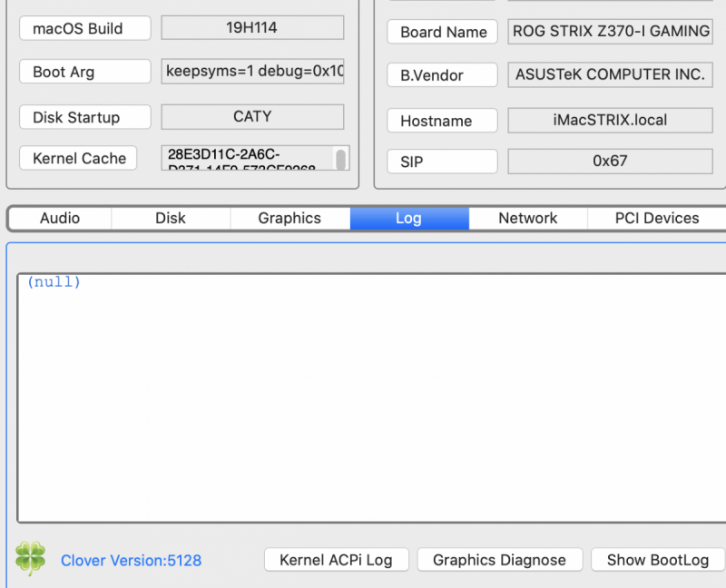
Task: Click the SIP value 0x67
Action: (x=610, y=162)
